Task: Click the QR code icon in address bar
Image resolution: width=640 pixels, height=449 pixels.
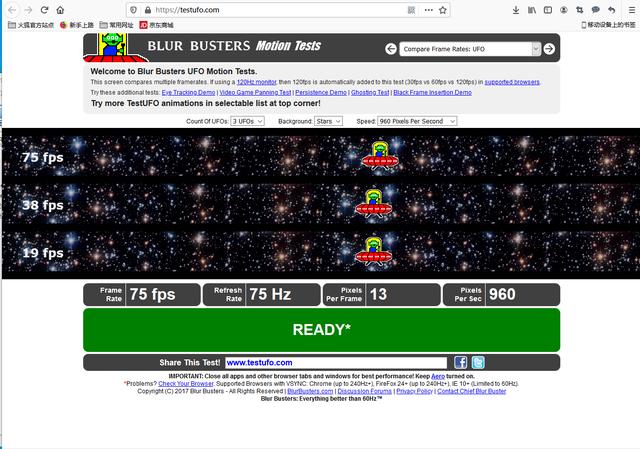Action: (x=411, y=10)
